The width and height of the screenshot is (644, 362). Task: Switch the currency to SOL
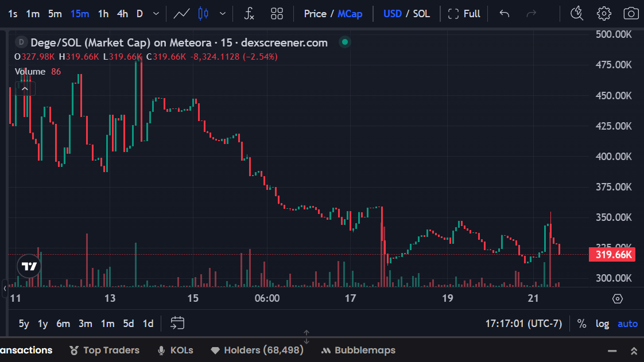coord(421,14)
